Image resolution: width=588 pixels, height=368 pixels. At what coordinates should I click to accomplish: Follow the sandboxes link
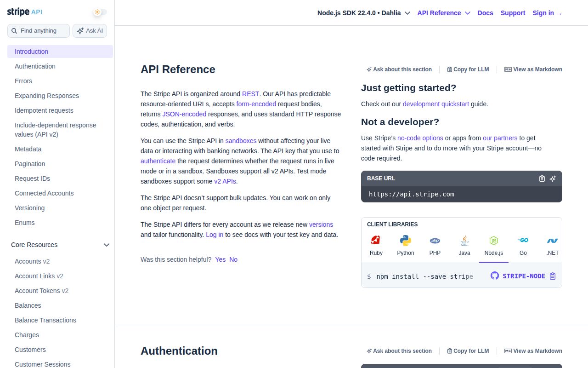(241, 141)
